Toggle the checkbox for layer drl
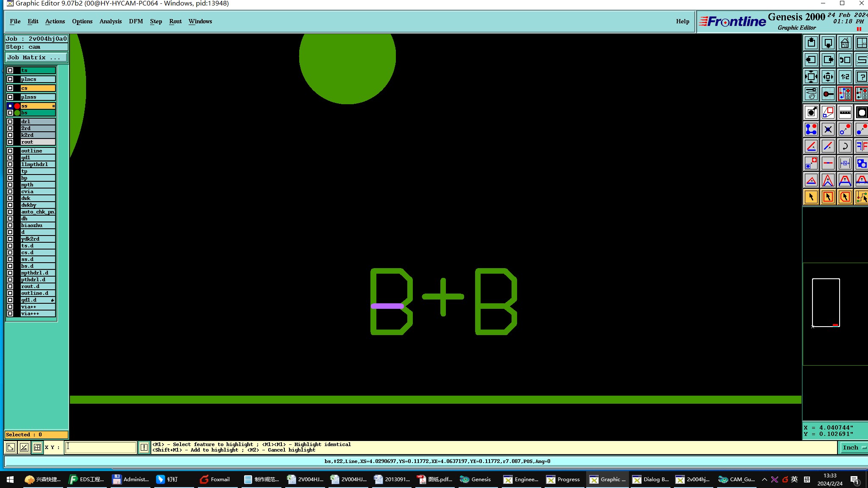Screen dimensions: 868x488 click(x=10, y=122)
